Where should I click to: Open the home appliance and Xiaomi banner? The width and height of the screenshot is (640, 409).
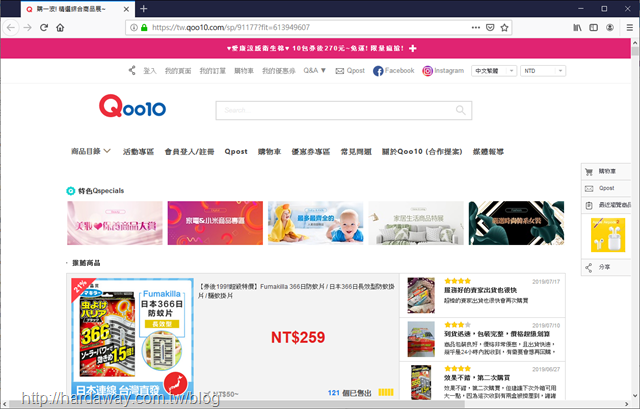(215, 223)
